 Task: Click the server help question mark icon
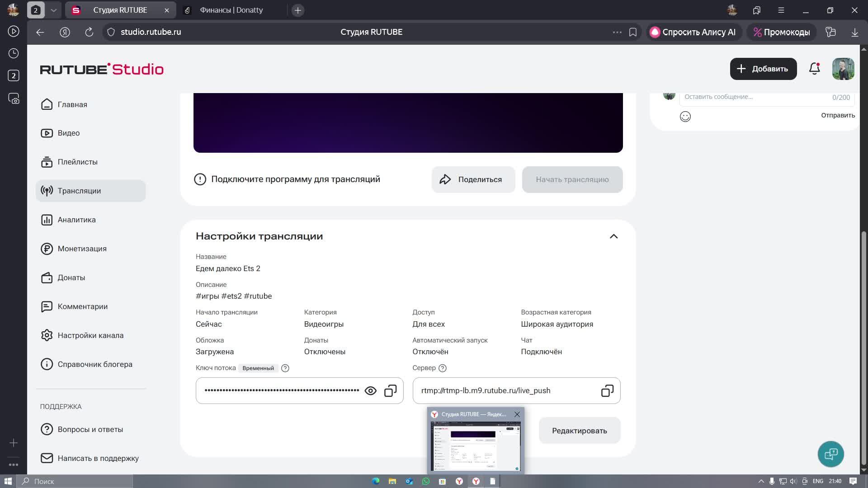pyautogui.click(x=443, y=368)
